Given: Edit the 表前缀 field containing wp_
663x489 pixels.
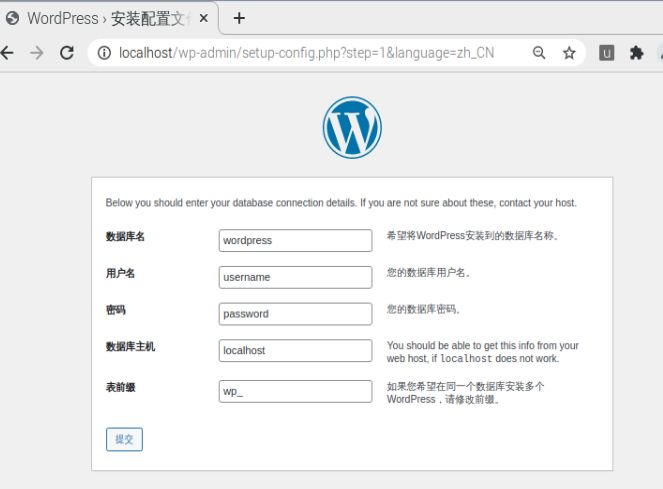Looking at the screenshot, I should [296, 391].
